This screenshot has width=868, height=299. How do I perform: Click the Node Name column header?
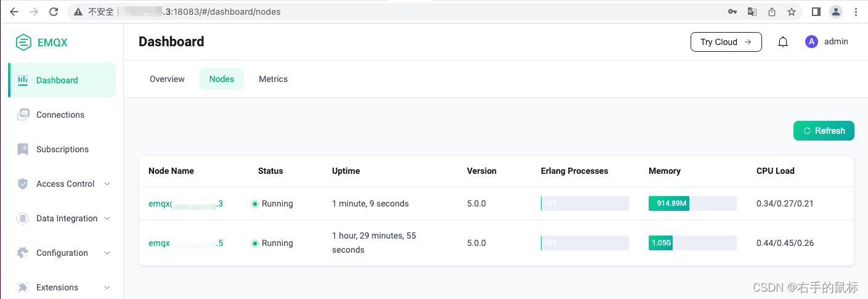pyautogui.click(x=171, y=171)
